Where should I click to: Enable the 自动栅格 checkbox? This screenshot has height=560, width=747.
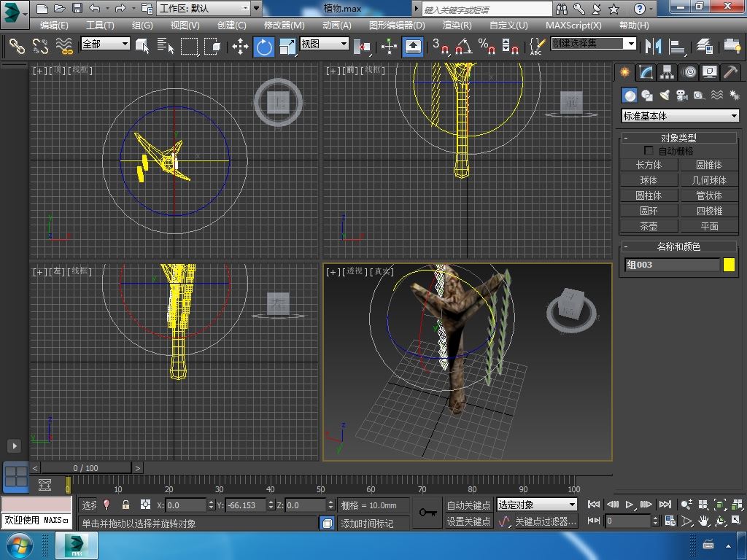tap(649, 151)
